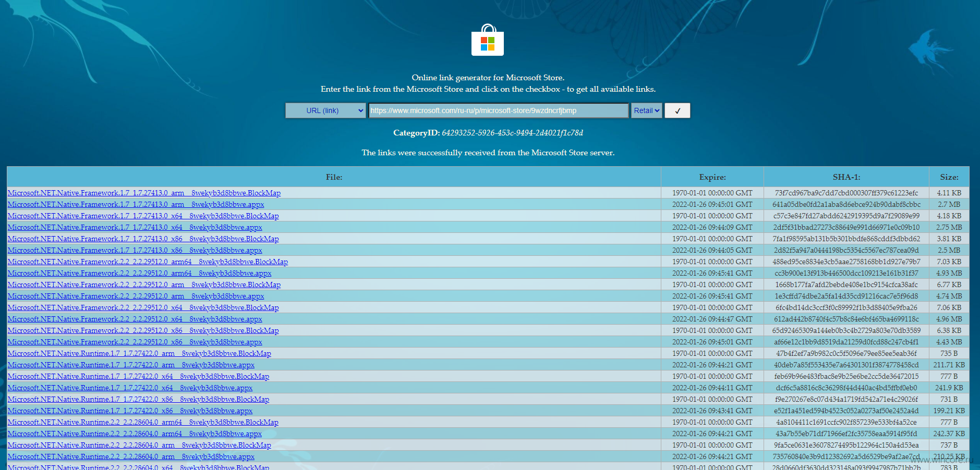Click the File: column header
Screen dimensions: 980x470
coord(334,177)
